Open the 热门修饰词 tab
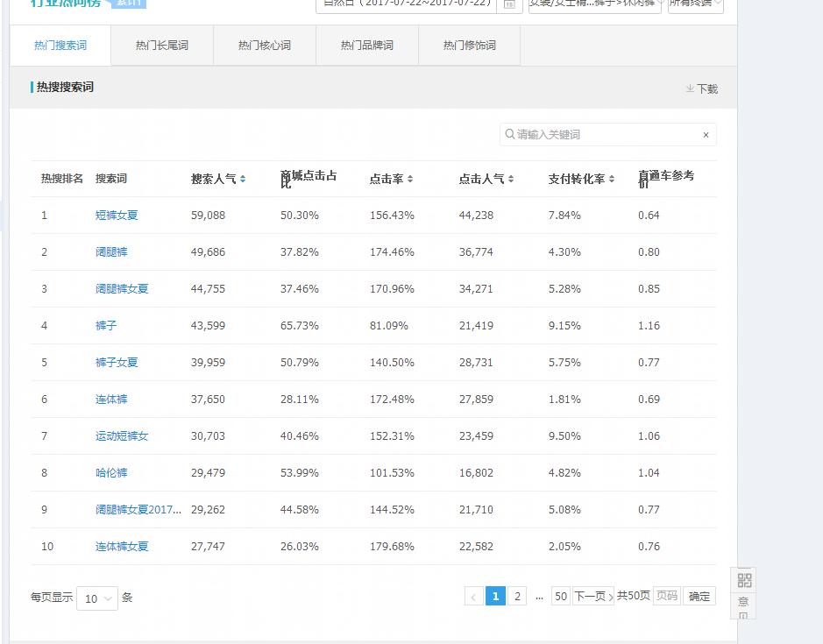 (x=470, y=46)
